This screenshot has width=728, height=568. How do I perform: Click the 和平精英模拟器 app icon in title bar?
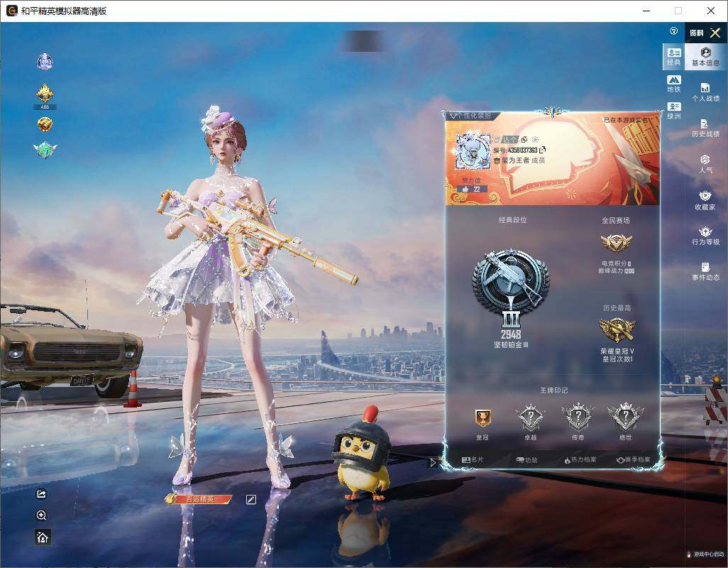11,11
